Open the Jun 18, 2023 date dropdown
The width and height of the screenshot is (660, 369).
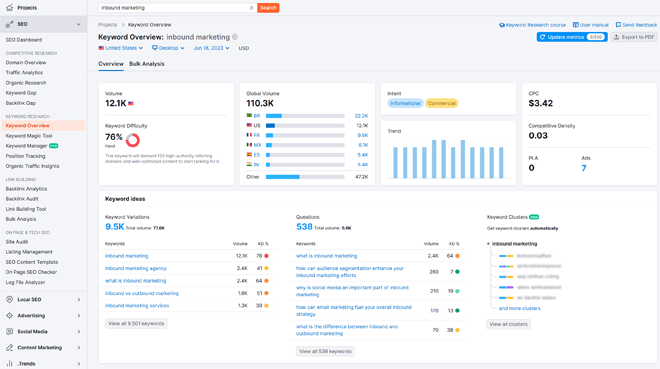click(x=211, y=48)
